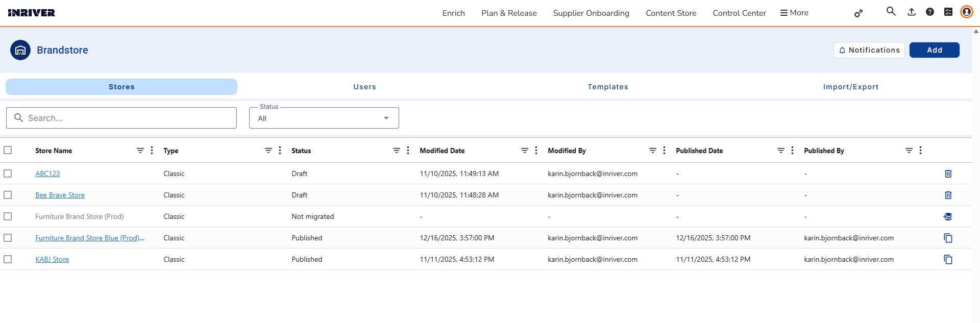Screen dimensions: 980x323
Task: Open the KABJ Store link
Action: tap(52, 259)
